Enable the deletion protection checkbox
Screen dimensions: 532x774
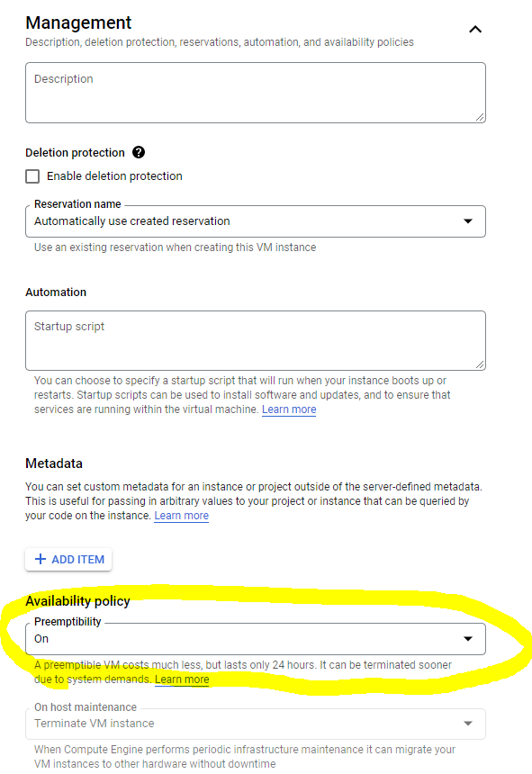[x=32, y=176]
